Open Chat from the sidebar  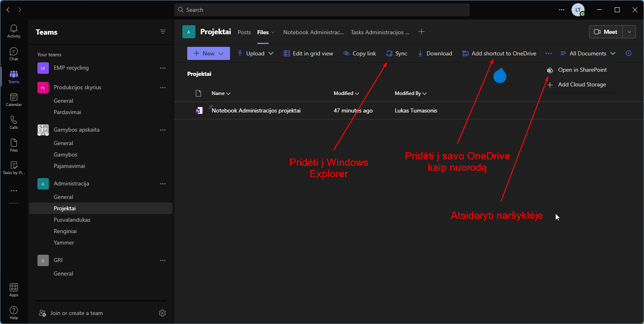(14, 53)
